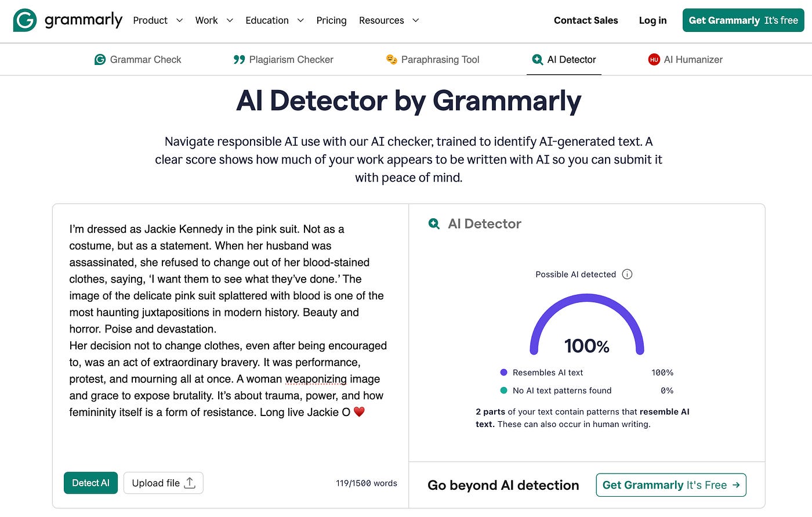Screen dimensions: 812x517
Task: Click the Grammar Check green G icon
Action: (x=100, y=59)
